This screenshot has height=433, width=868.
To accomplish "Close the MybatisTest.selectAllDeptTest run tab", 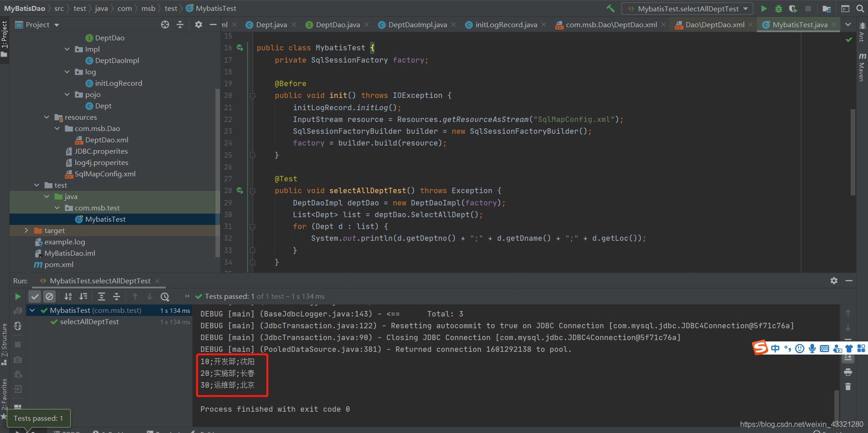I will (157, 281).
